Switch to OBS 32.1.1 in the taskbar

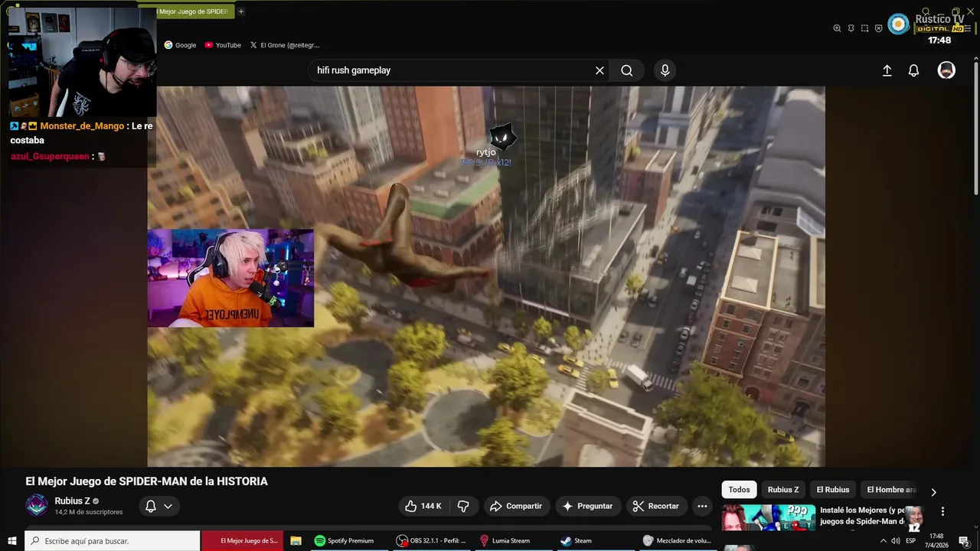click(x=431, y=540)
